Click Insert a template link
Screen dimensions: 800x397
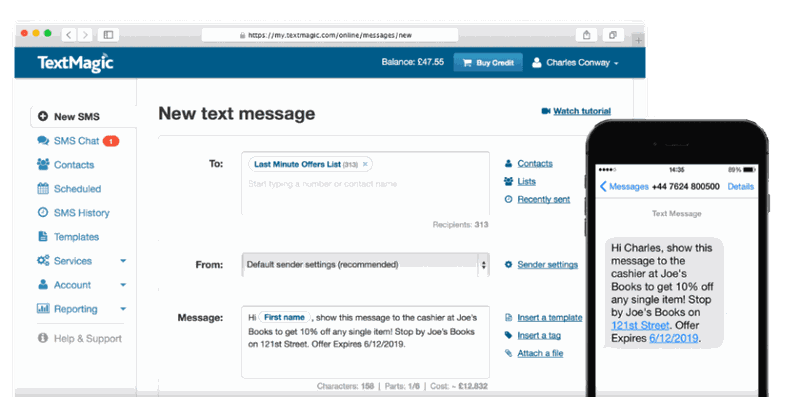[549, 317]
